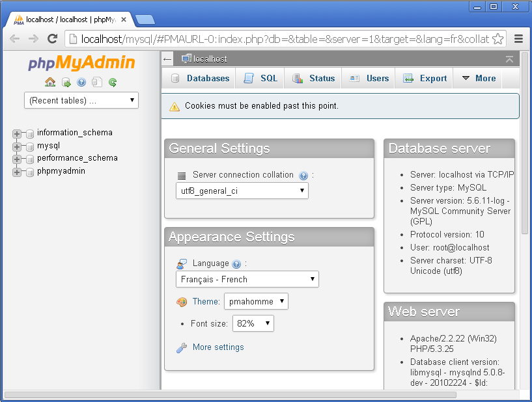The image size is (532, 402).
Task: Click the browser back arrow
Action: [14, 38]
